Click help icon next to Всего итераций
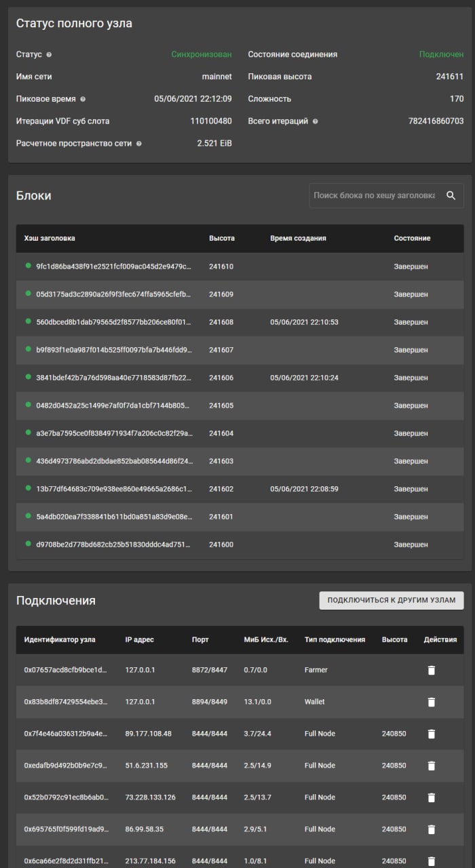This screenshot has height=868, width=475. point(316,121)
